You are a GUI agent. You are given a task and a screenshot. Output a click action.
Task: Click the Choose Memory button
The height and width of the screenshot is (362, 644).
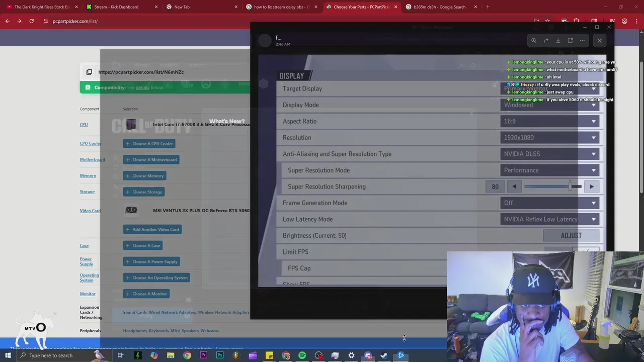point(145,176)
